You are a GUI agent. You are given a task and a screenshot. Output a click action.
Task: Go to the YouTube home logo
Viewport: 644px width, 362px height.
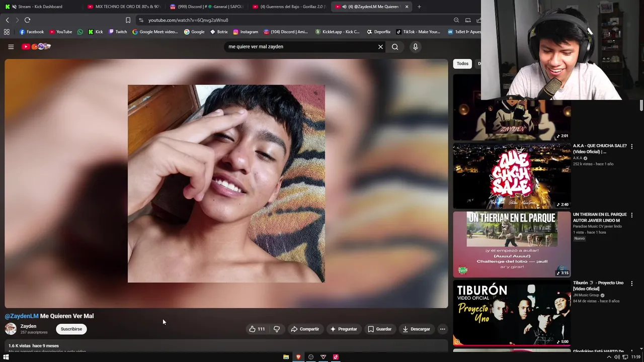(36, 47)
